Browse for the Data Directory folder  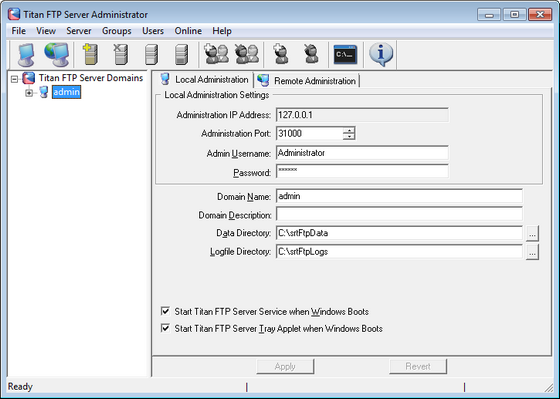tap(532, 234)
